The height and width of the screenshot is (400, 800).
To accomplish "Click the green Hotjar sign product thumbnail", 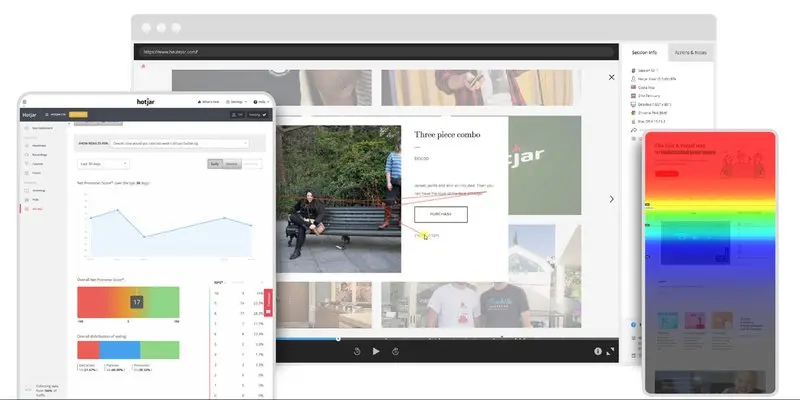I will [x=545, y=165].
